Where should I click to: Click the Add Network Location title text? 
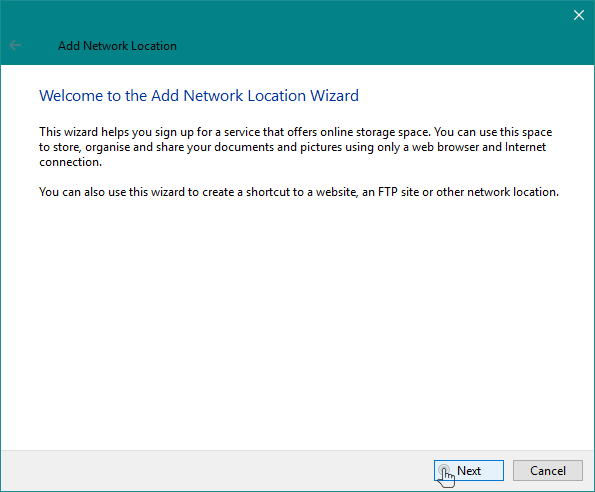(x=117, y=46)
